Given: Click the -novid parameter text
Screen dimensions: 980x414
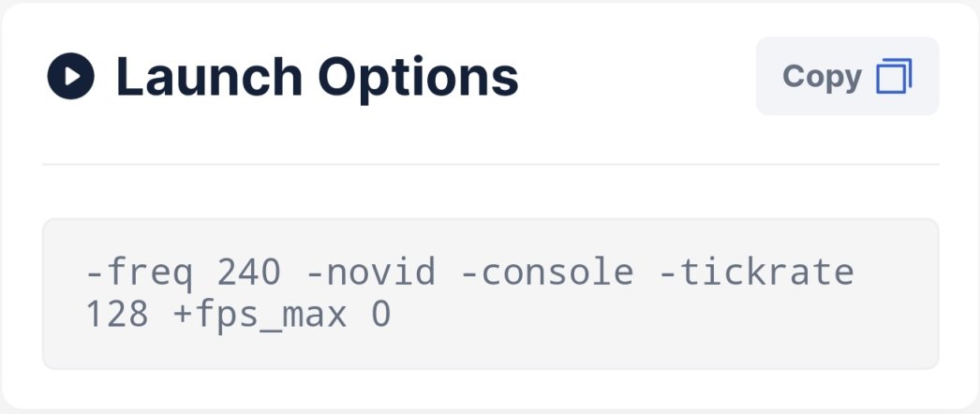Looking at the screenshot, I should pos(371,273).
